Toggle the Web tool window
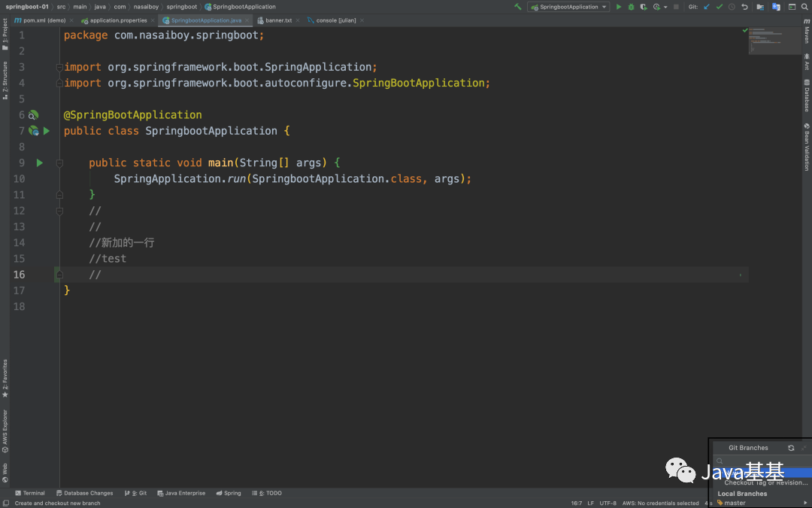 (x=5, y=473)
